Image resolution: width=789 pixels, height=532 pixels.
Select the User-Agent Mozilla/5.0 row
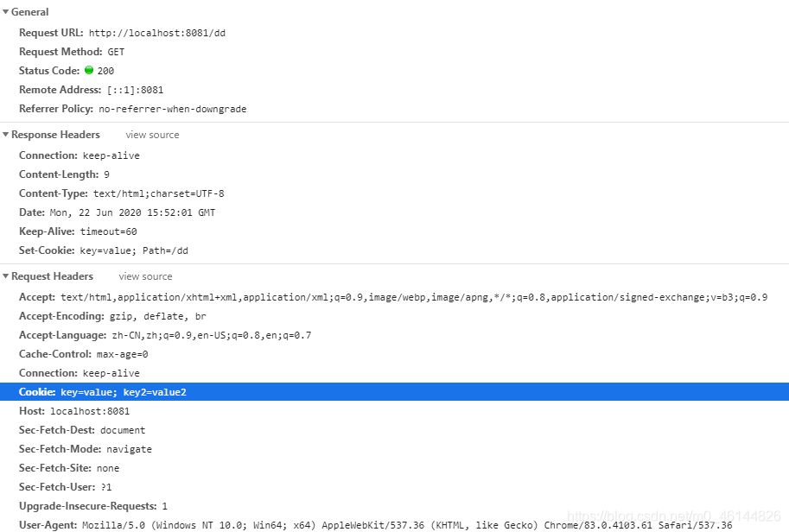(x=394, y=524)
